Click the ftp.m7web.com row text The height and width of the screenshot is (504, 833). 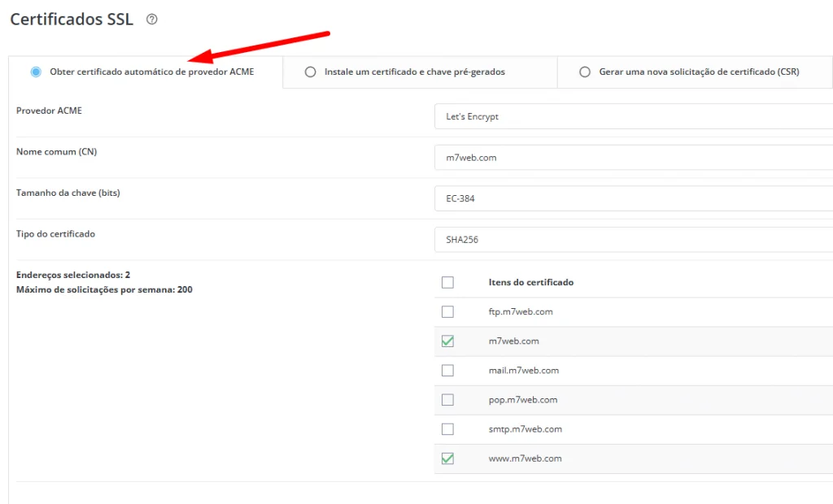pyautogui.click(x=521, y=311)
